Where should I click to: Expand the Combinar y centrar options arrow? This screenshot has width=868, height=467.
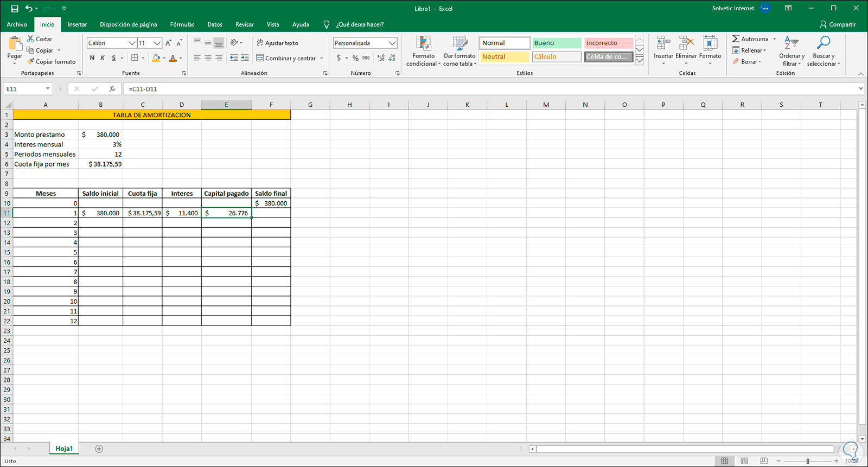tap(322, 58)
